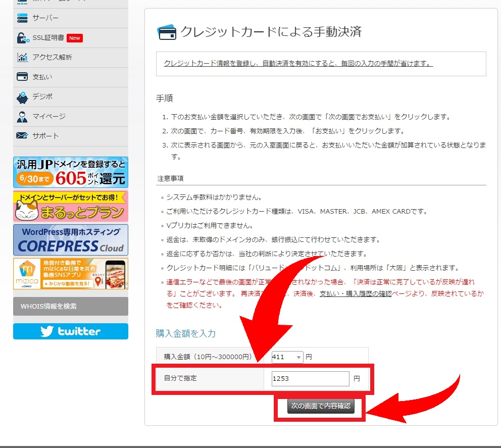Click the server icon in sidebar
The image size is (501, 448).
pyautogui.click(x=22, y=18)
